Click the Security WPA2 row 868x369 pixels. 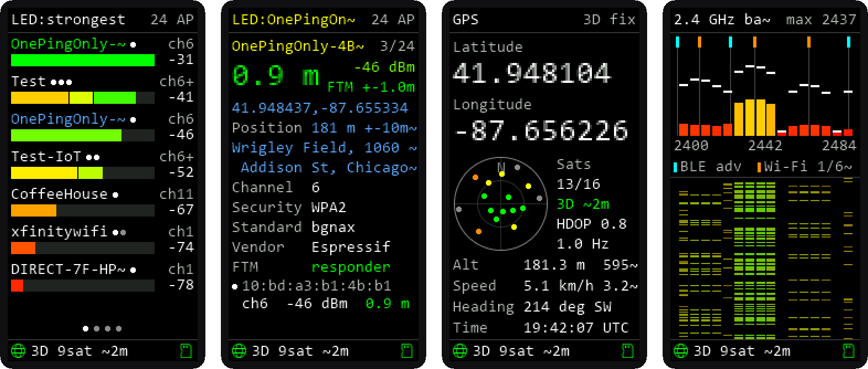click(289, 207)
